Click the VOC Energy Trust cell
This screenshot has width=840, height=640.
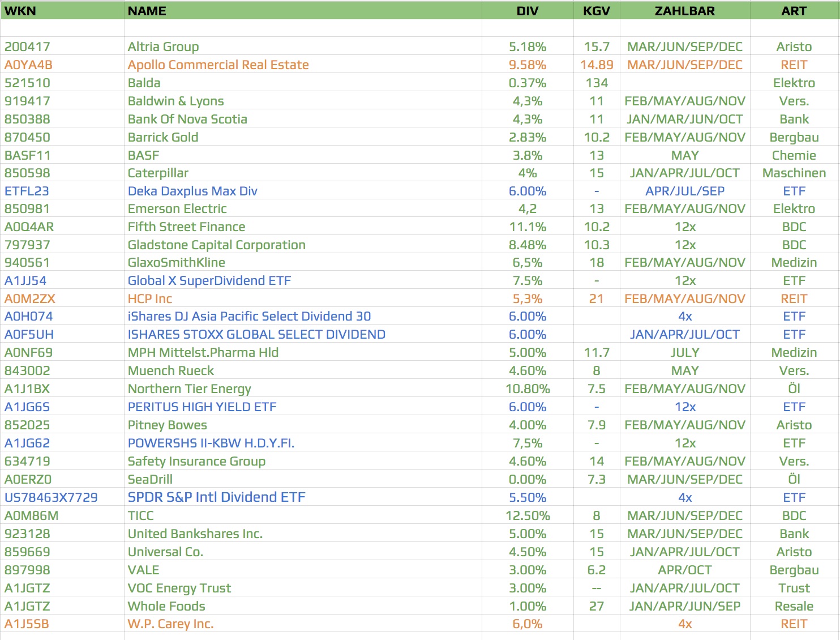pyautogui.click(x=303, y=588)
